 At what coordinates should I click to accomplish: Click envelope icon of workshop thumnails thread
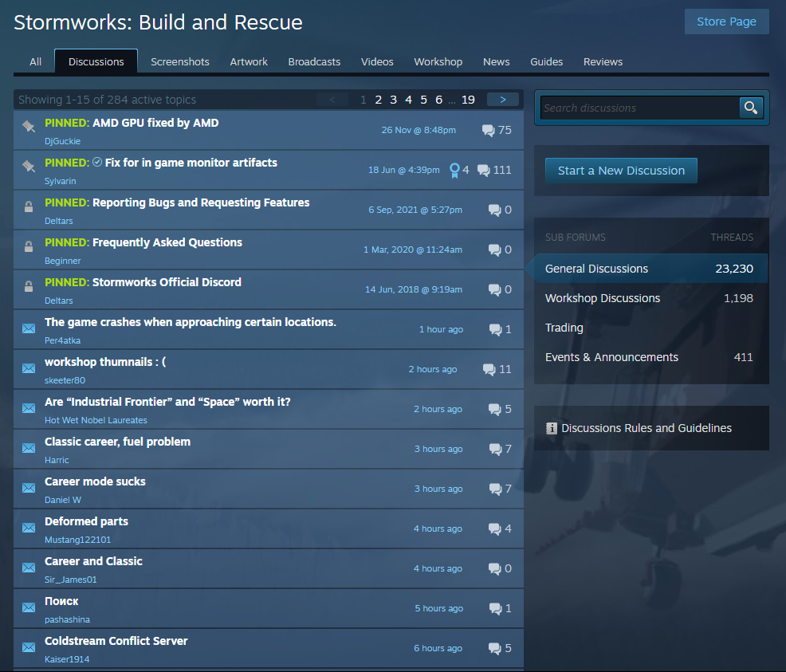tap(29, 368)
